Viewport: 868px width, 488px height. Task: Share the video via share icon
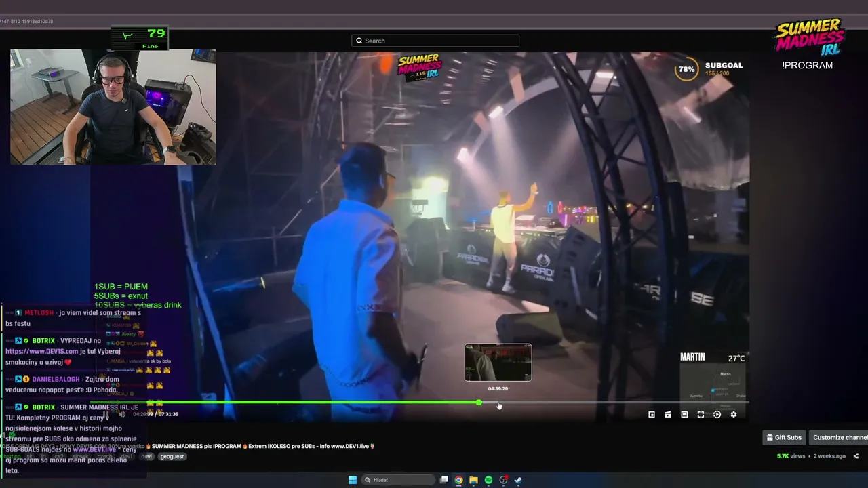coord(856,456)
